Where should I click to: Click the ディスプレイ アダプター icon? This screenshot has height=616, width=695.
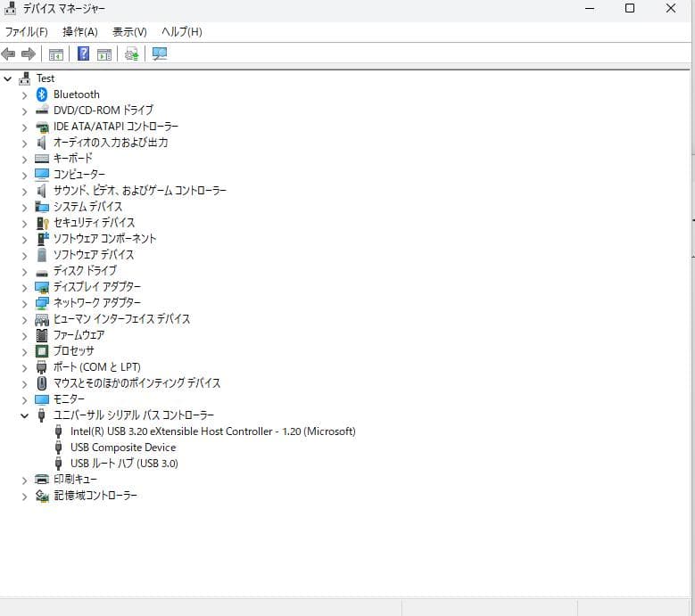[42, 287]
